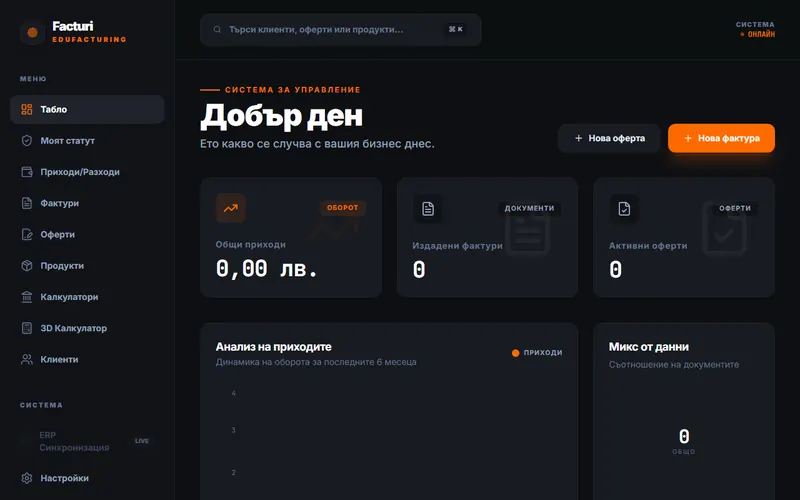
Task: Click the document icon on Издадени фактури card
Action: click(x=428, y=209)
